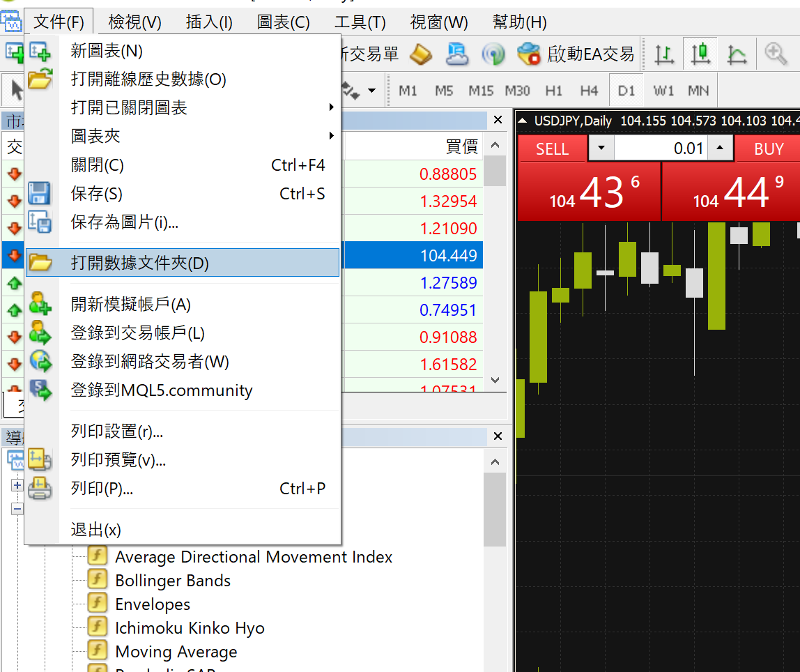This screenshot has height=672, width=800.
Task: Click the signals broadcast icon in toolbar
Action: pyautogui.click(x=493, y=54)
